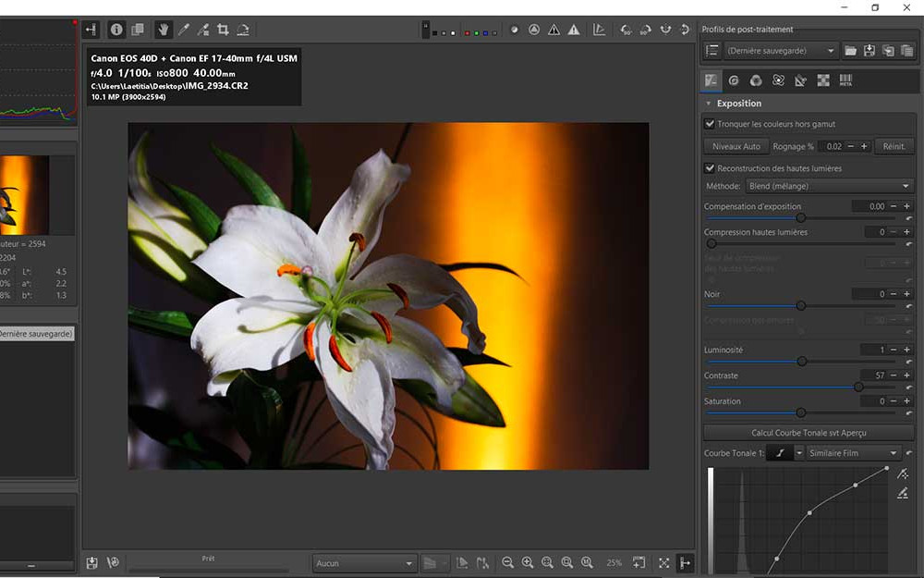Switch to the Detail tab
924x578 pixels.
point(734,80)
